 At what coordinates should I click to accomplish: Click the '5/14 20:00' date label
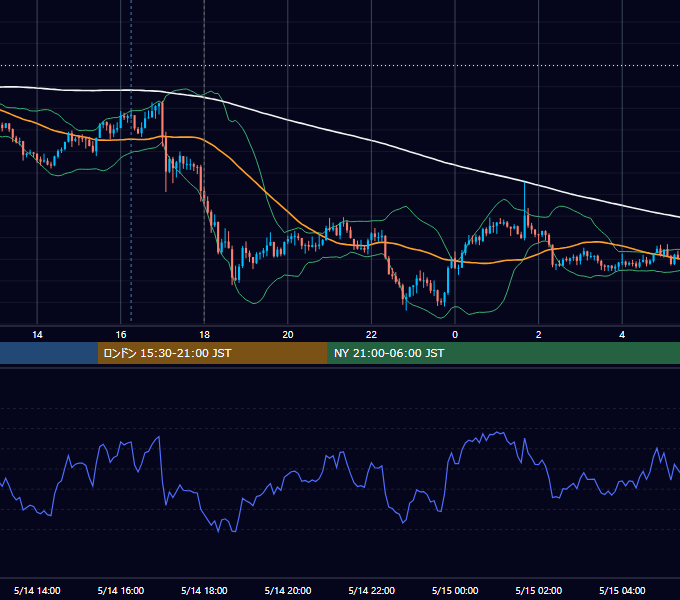[288, 590]
